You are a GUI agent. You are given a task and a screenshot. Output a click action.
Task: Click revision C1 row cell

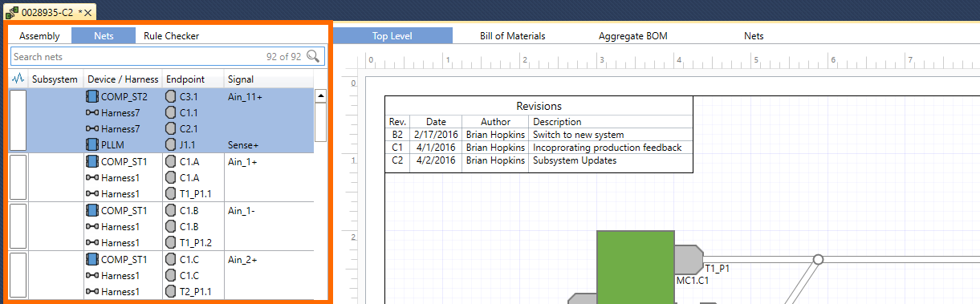click(397, 148)
